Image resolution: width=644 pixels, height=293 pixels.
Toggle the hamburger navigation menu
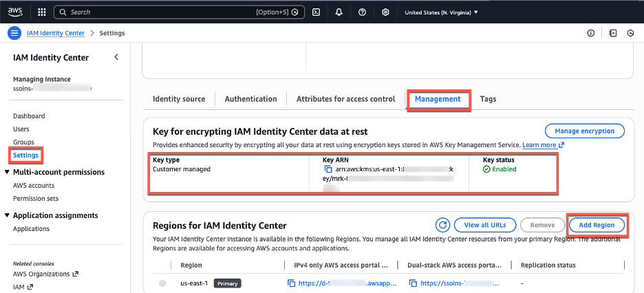click(14, 33)
